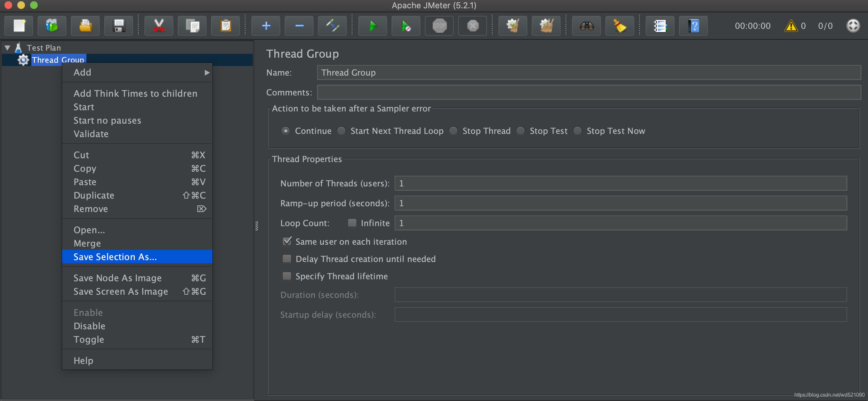Open Thread Group context menu Add item
This screenshot has height=401, width=868.
tap(138, 72)
